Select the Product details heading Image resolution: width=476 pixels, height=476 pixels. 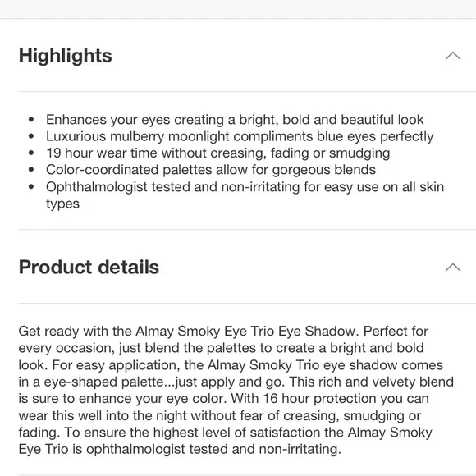(x=89, y=268)
